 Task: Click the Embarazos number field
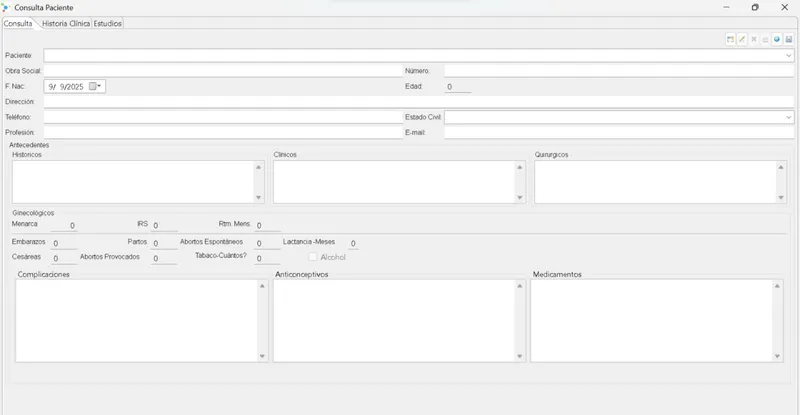64,243
